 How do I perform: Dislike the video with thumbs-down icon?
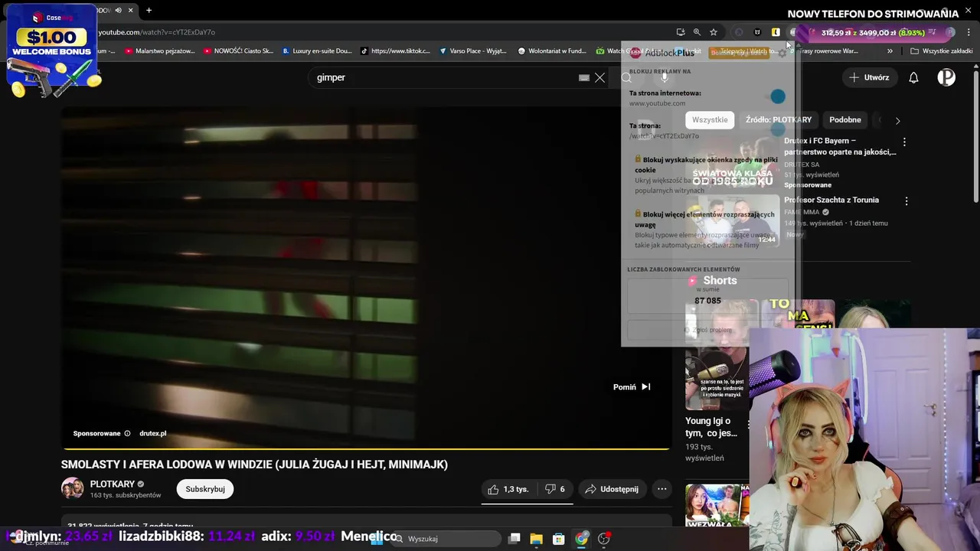(x=555, y=489)
